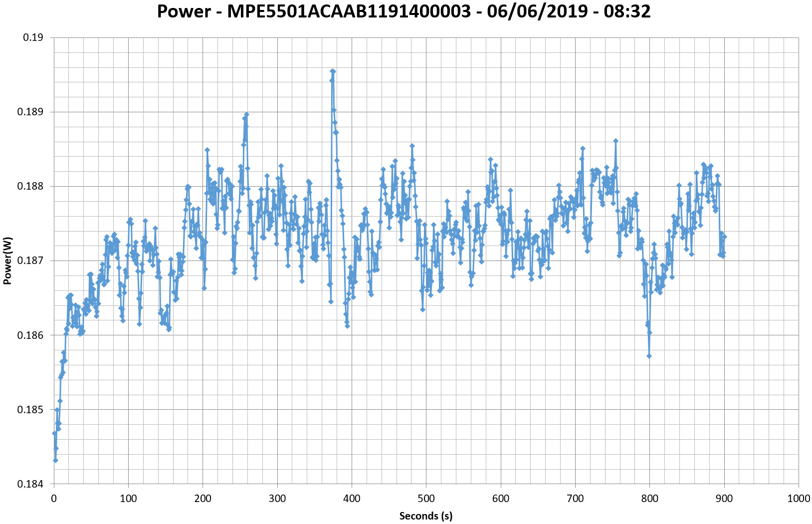Click the 0.184 y-axis tick label
This screenshot has height=524, width=812.
pyautogui.click(x=31, y=484)
